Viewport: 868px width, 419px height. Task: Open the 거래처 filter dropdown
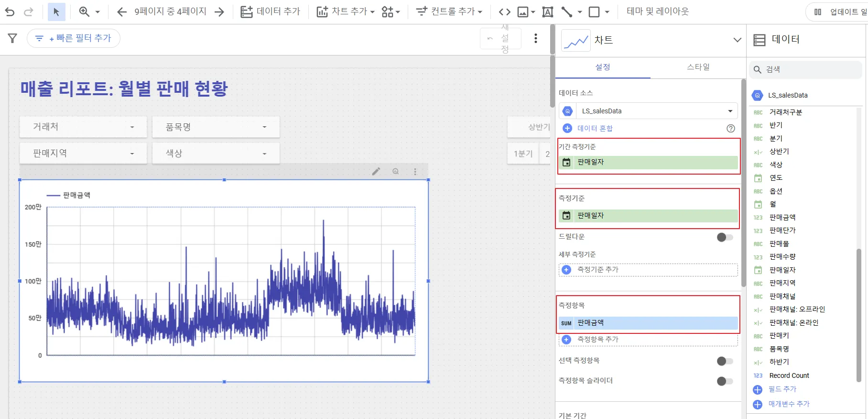point(83,127)
